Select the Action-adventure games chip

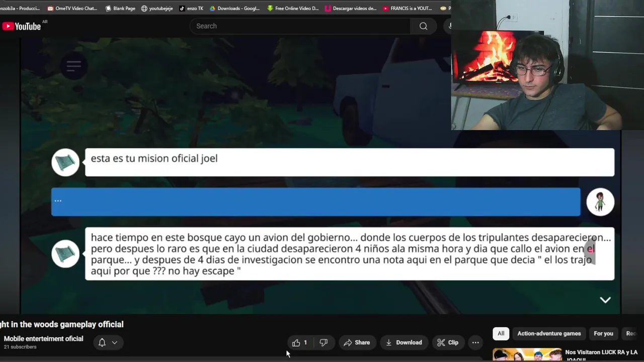(549, 333)
